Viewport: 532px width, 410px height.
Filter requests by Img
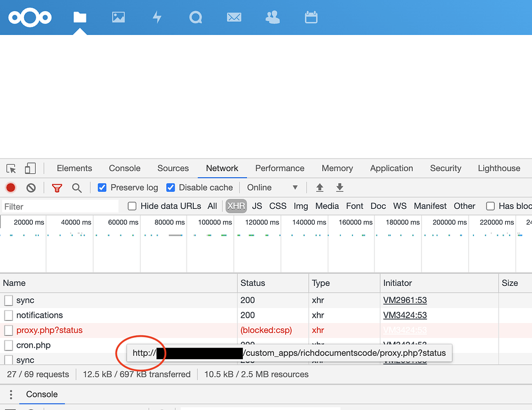[300, 206]
